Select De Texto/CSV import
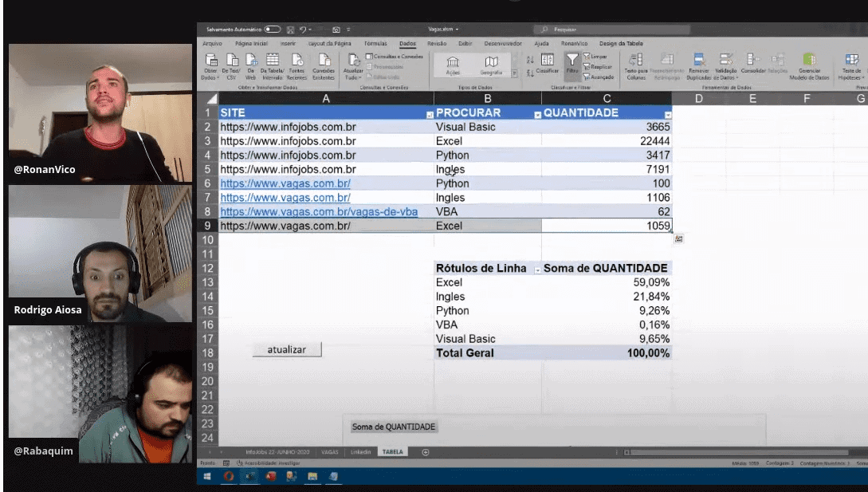This screenshot has height=492, width=868. point(230,64)
